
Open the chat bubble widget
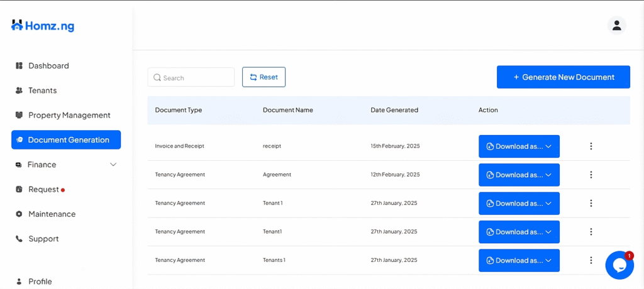tap(619, 266)
